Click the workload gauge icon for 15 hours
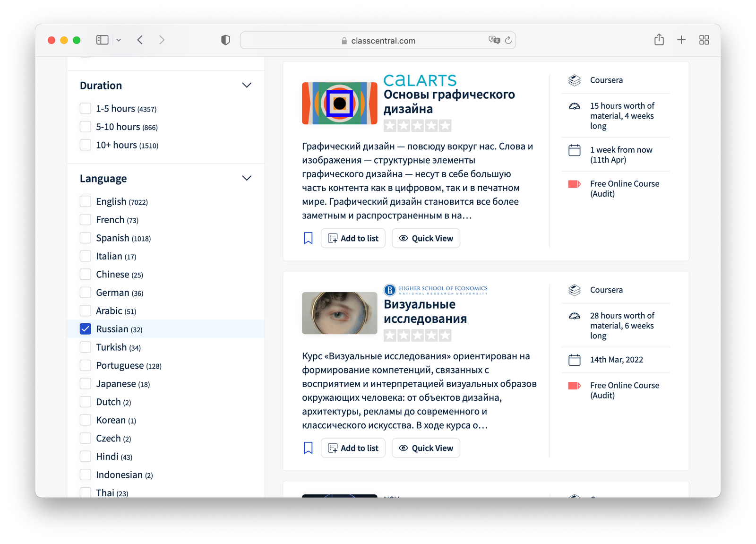 tap(575, 106)
